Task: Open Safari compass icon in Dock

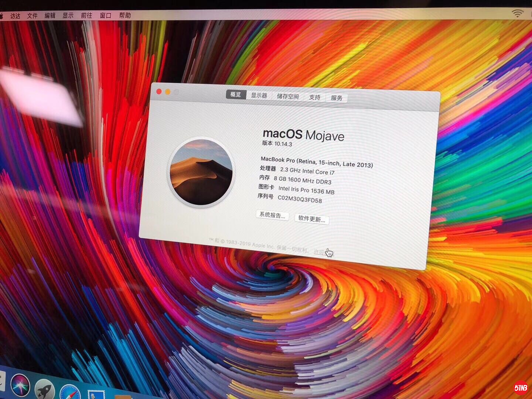Action: pos(70,393)
